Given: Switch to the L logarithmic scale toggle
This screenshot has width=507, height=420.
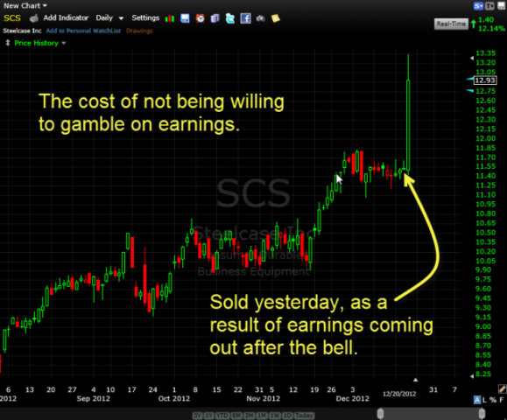Looking at the screenshot, I should pyautogui.click(x=485, y=400).
